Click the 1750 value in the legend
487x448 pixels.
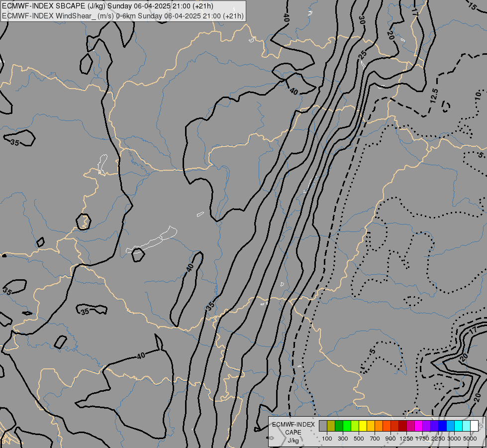pos(422,439)
